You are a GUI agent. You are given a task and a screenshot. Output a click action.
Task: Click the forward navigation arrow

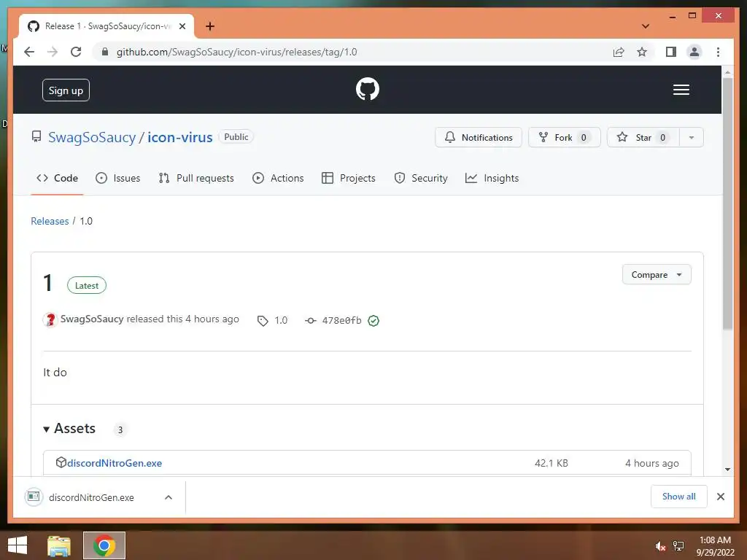53,52
